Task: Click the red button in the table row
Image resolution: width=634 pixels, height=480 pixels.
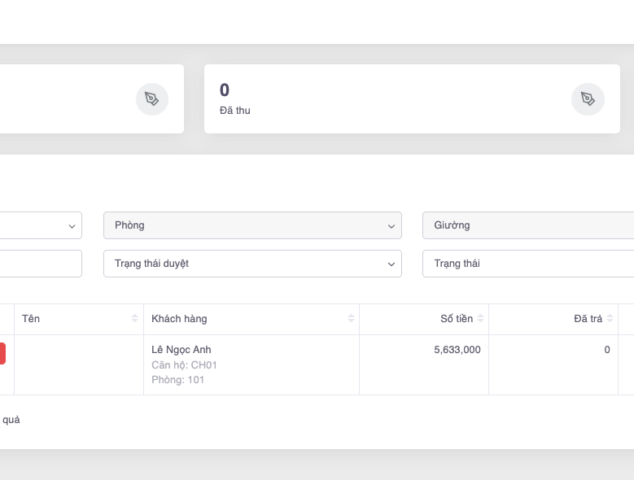Action: tap(2, 353)
